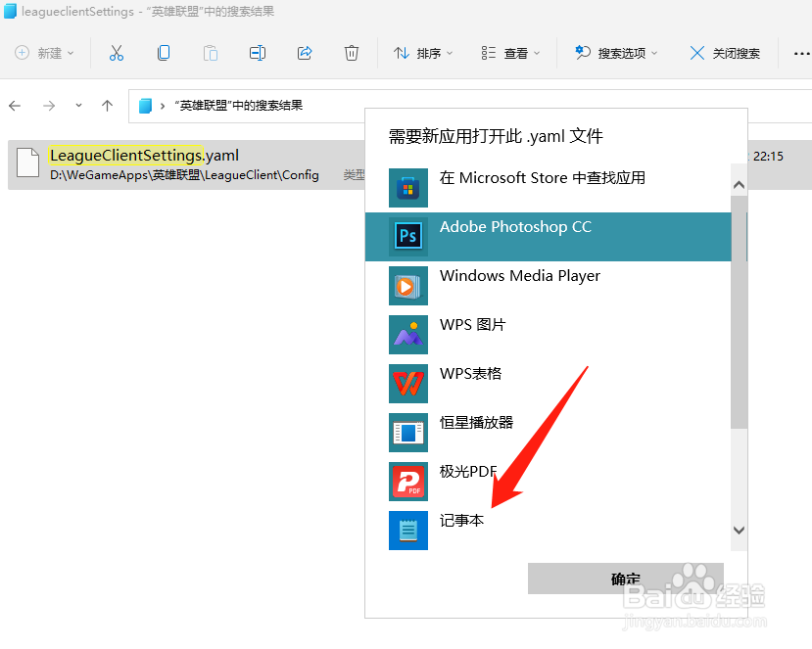Viewport: 812px width, 649px height.
Task: Select WPS表格 in app list
Action: click(x=548, y=383)
